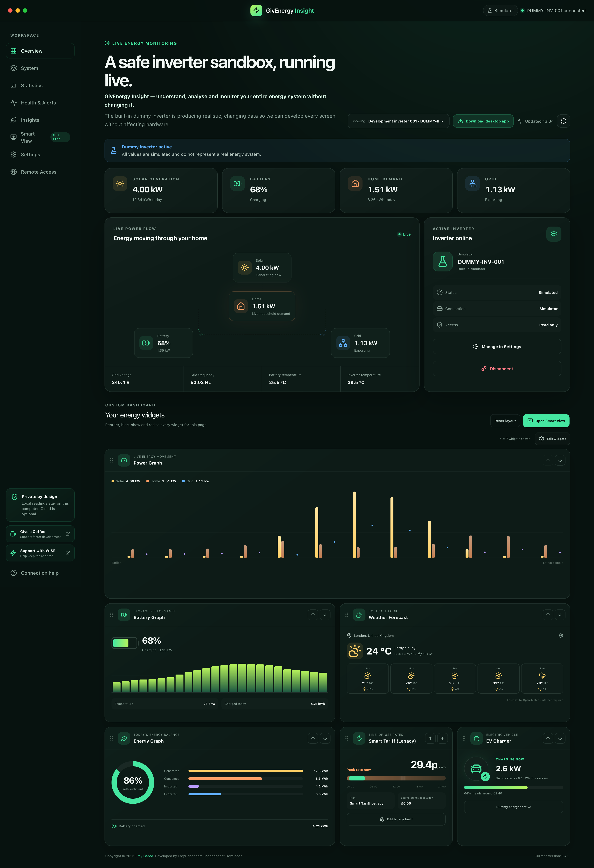Click the Solar Generation sun icon
The image size is (594, 868).
click(x=120, y=183)
